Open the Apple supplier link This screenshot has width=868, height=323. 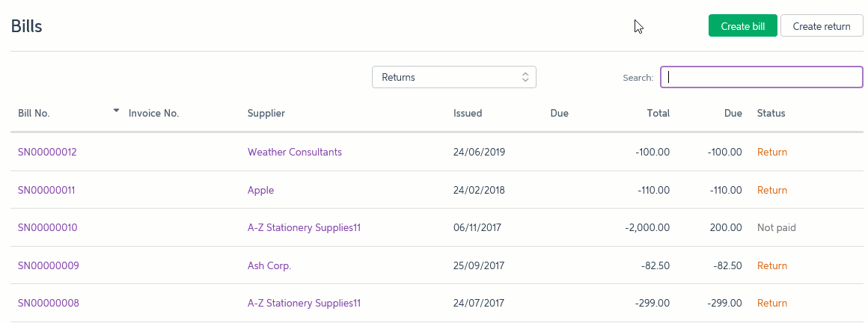tap(260, 190)
